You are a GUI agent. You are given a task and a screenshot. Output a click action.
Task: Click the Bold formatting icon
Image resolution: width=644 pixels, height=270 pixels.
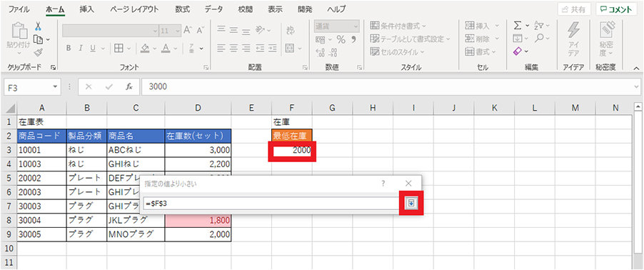tap(69, 48)
